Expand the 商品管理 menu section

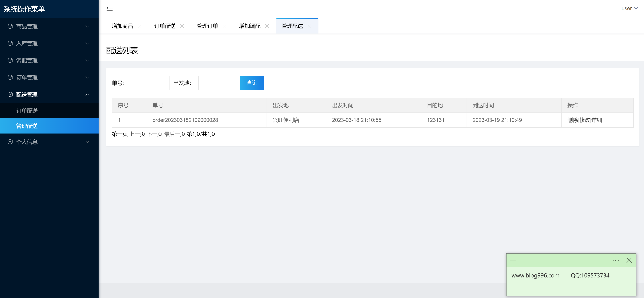click(x=87, y=26)
